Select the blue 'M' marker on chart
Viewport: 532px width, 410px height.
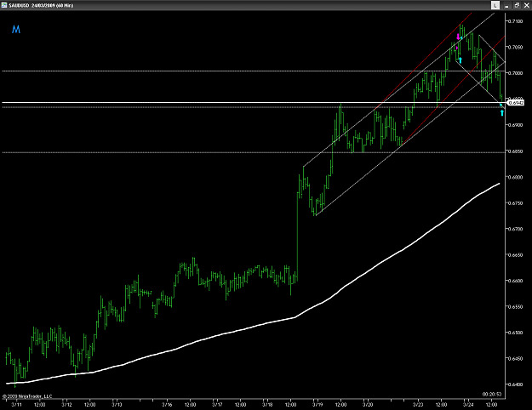16,30
